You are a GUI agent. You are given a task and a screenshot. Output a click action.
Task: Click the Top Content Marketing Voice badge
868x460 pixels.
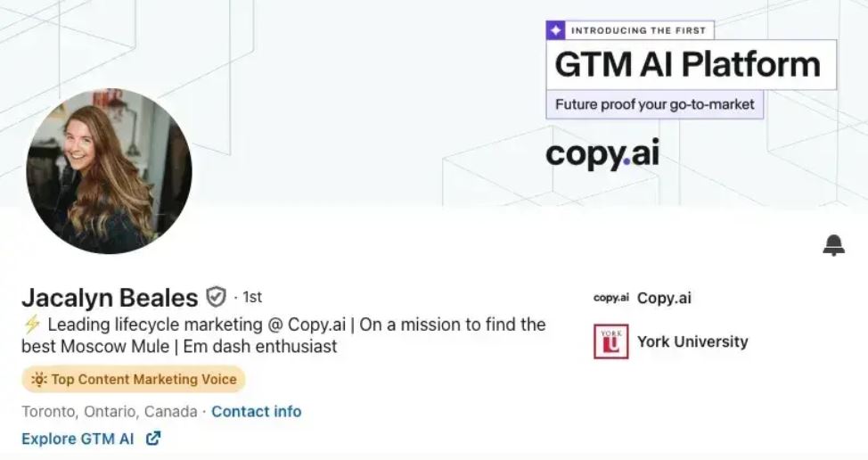(x=134, y=380)
